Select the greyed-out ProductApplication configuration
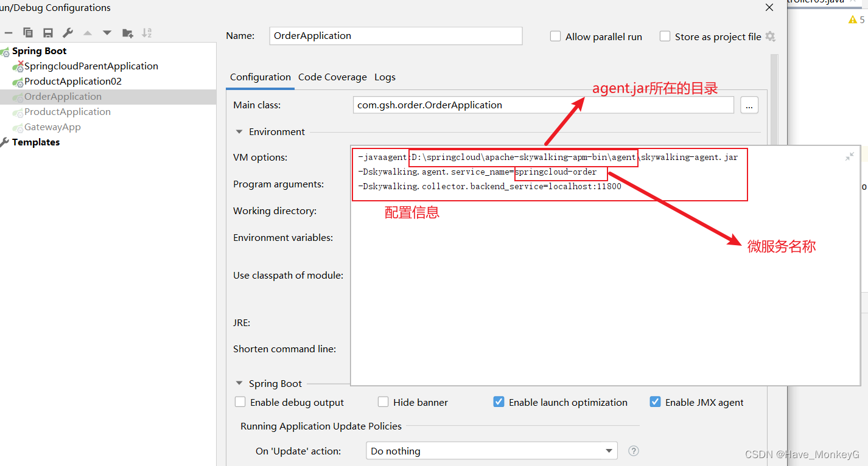868x466 pixels. (x=68, y=112)
